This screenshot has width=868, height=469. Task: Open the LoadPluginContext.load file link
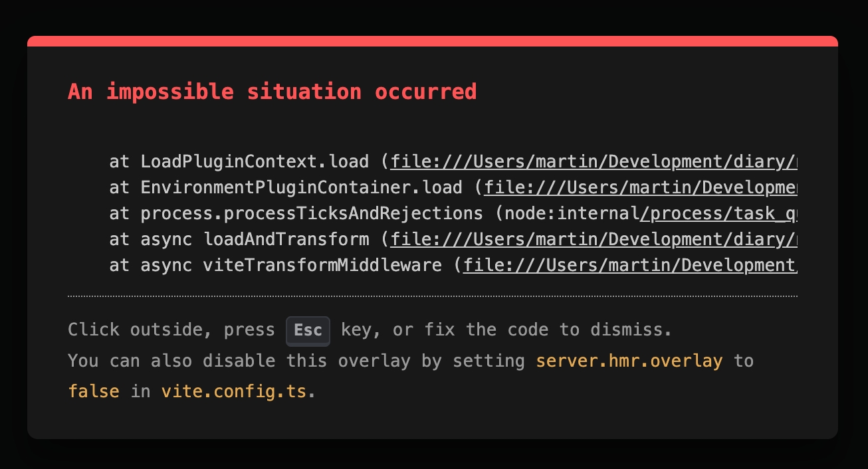pyautogui.click(x=593, y=161)
